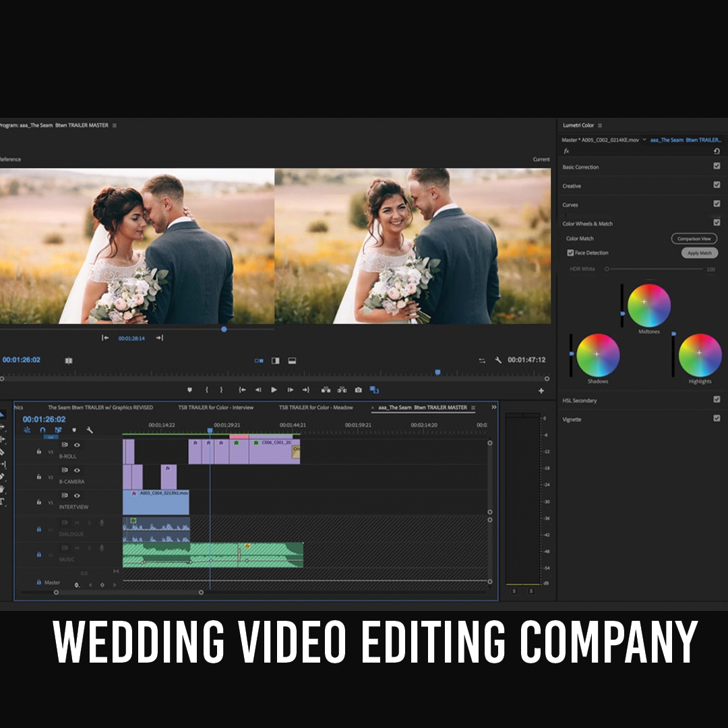The image size is (728, 728).
Task: Toggle the Comparison View icon in transport bar
Action: click(x=374, y=390)
